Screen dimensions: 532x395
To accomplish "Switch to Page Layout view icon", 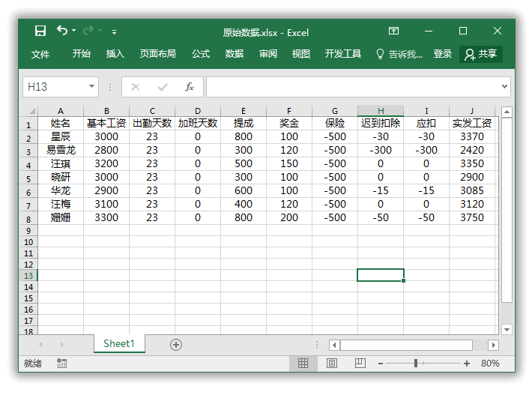I will [331, 364].
